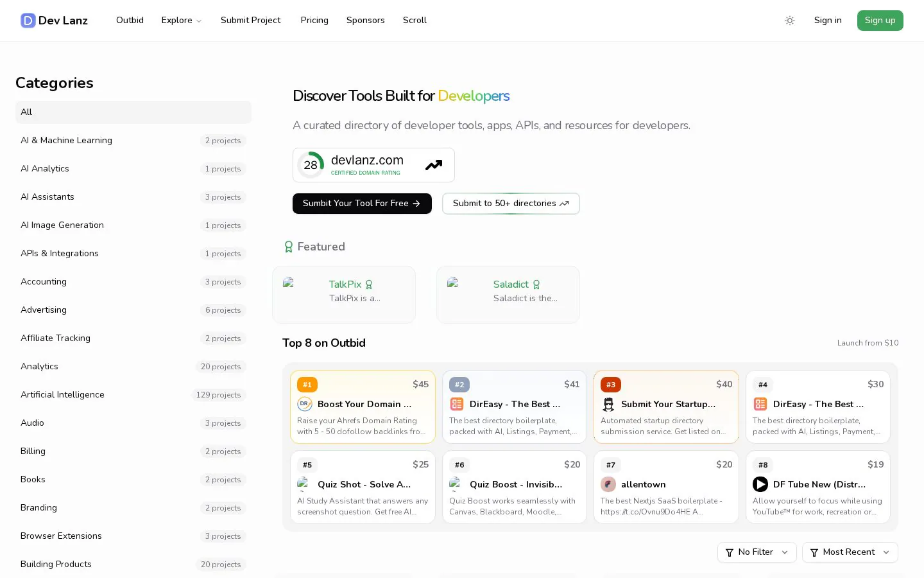Open the Artificial Intelligence category

[x=133, y=395]
